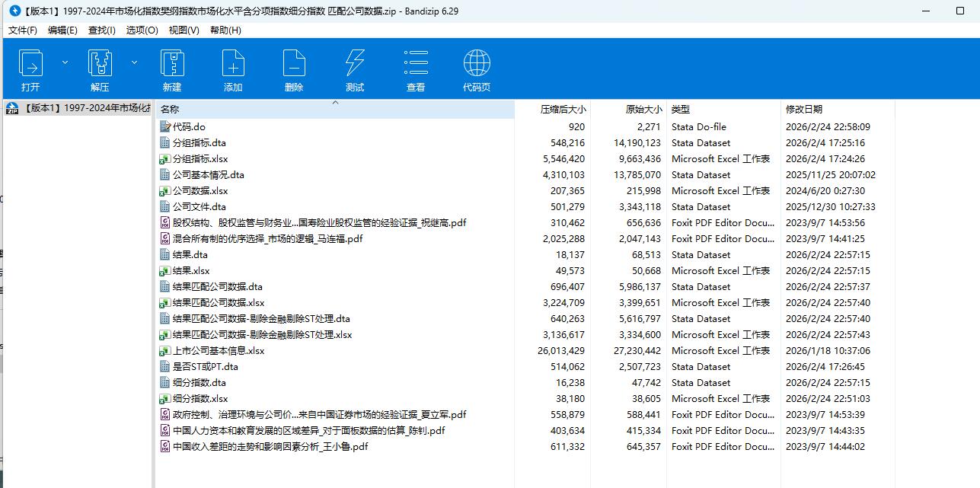The height and width of the screenshot is (488, 980).
Task: Sort by the 类型 column header
Action: coord(723,110)
